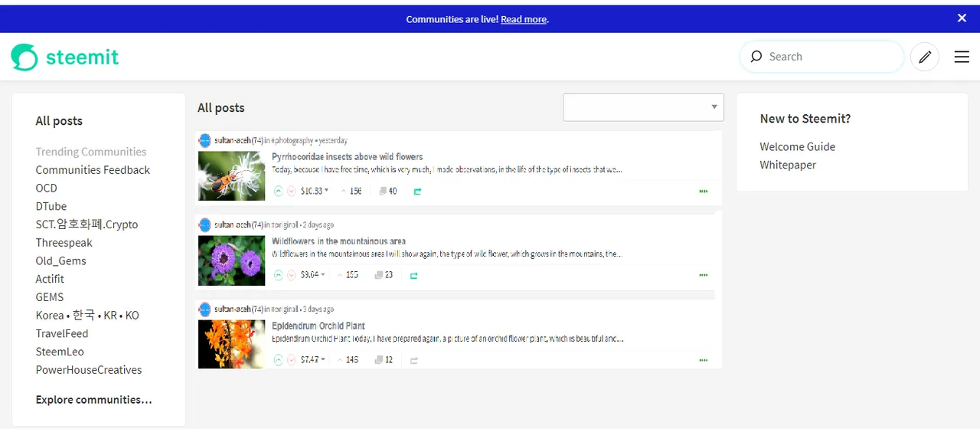Screen dimensions: 980x429
Task: Open Korea • 한국 • KR • KO community
Action: 87,315
